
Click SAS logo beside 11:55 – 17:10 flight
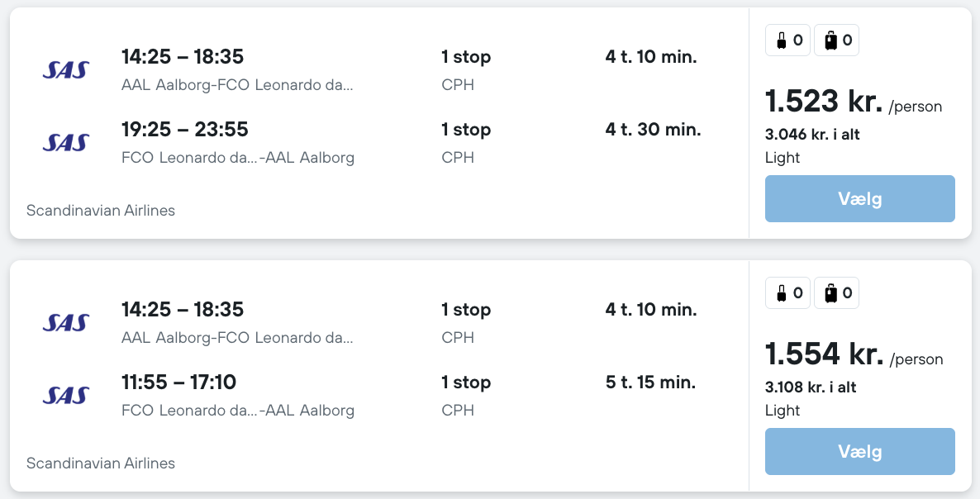[65, 396]
